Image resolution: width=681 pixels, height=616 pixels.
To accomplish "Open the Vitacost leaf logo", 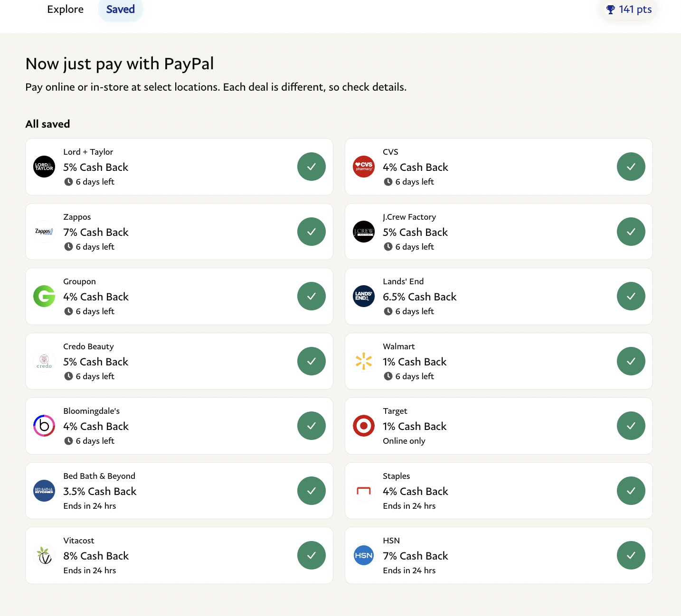I will click(44, 555).
